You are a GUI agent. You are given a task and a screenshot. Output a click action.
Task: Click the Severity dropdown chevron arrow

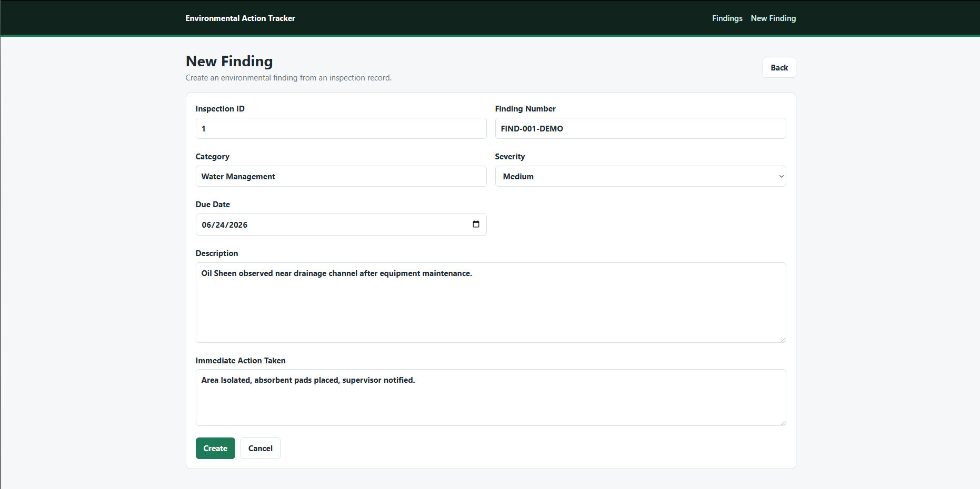tap(781, 177)
